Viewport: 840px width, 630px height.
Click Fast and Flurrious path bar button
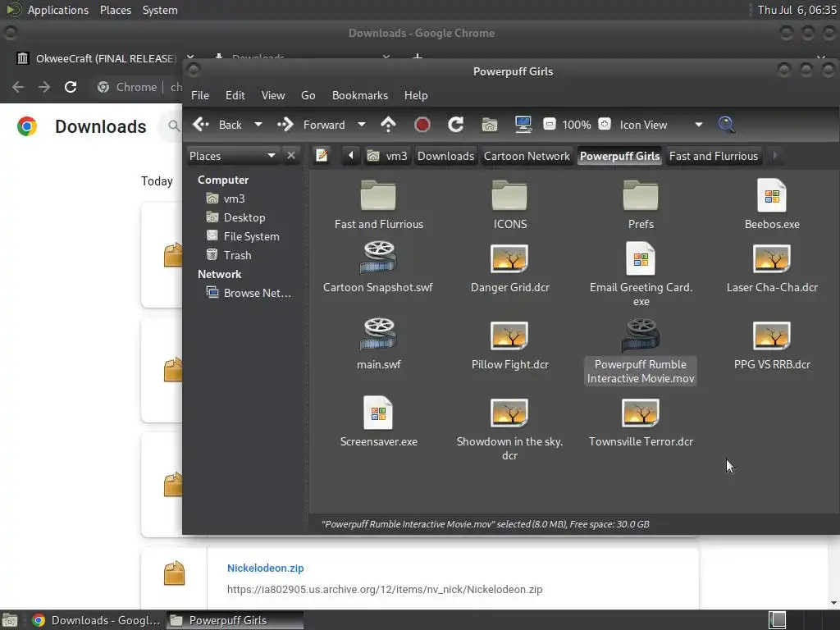tap(714, 156)
